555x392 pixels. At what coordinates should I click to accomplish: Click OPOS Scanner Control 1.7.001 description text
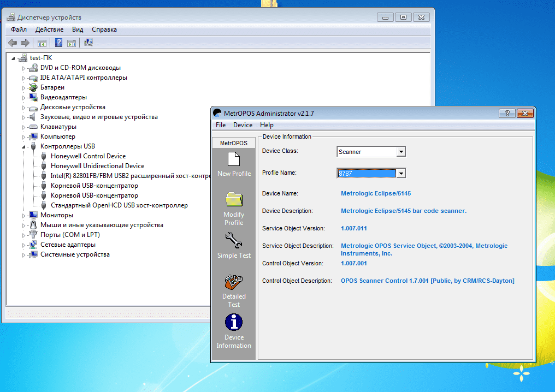click(427, 281)
